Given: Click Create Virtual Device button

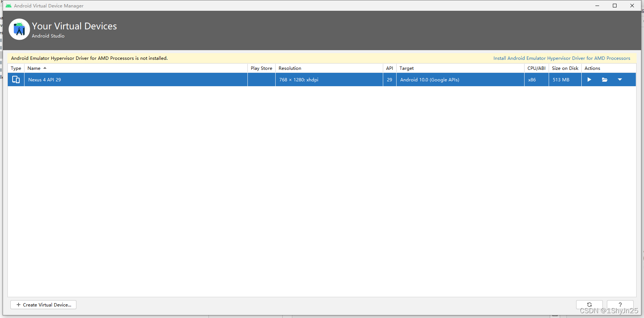Looking at the screenshot, I should point(43,305).
